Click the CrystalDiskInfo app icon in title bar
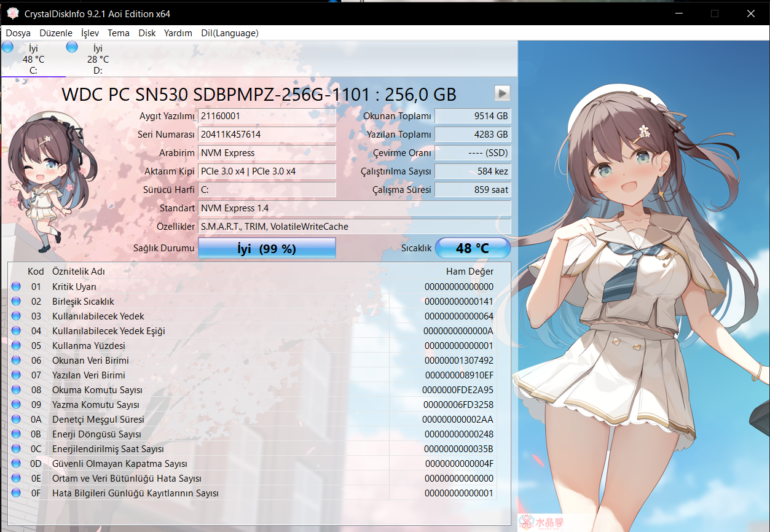The width and height of the screenshot is (770, 532). [12, 13]
